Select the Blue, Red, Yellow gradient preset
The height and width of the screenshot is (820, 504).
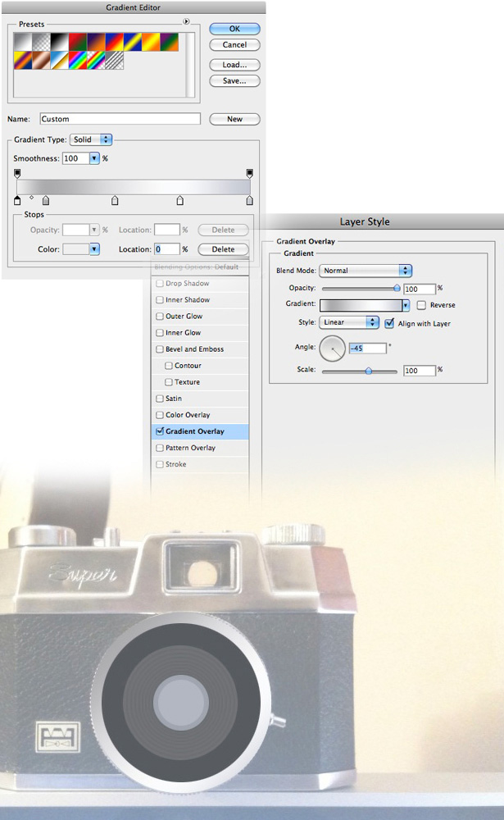[115, 42]
